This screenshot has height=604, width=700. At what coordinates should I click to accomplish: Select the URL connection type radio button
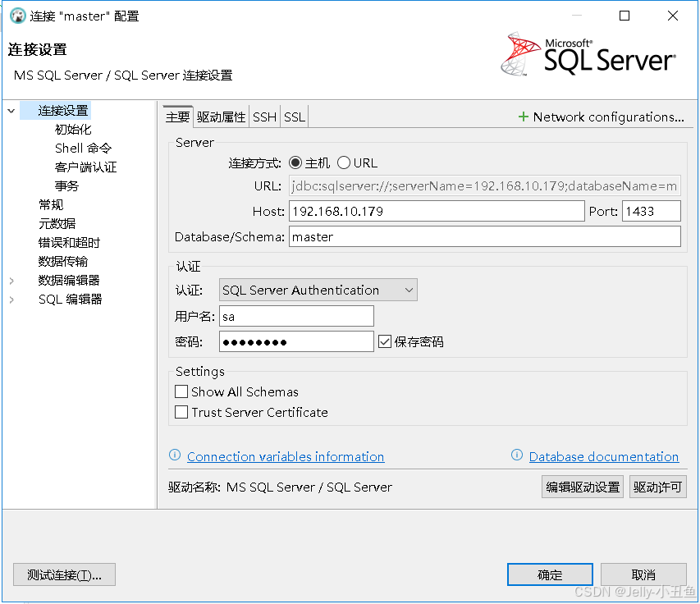(x=344, y=163)
